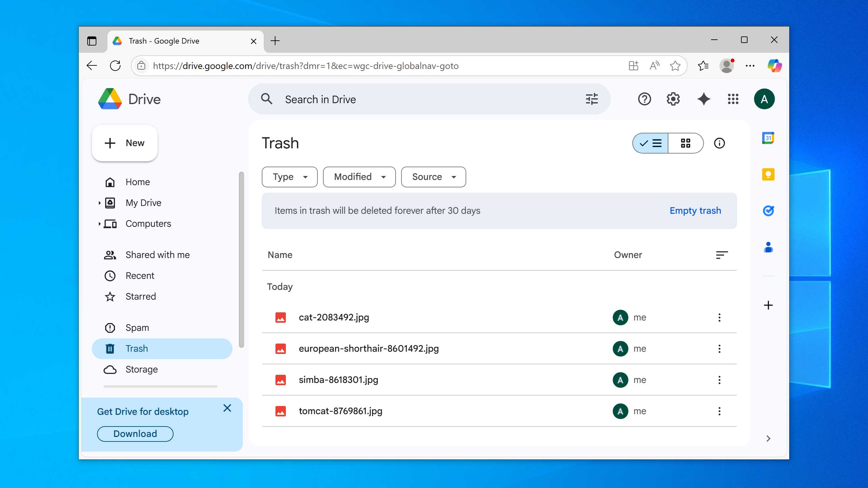Open the Google apps grid launcher

733,99
